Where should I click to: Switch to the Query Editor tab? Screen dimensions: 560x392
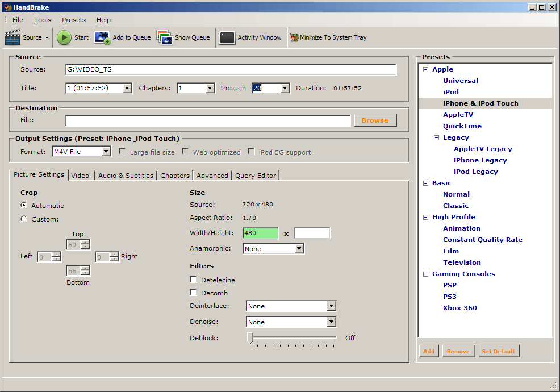[256, 176]
